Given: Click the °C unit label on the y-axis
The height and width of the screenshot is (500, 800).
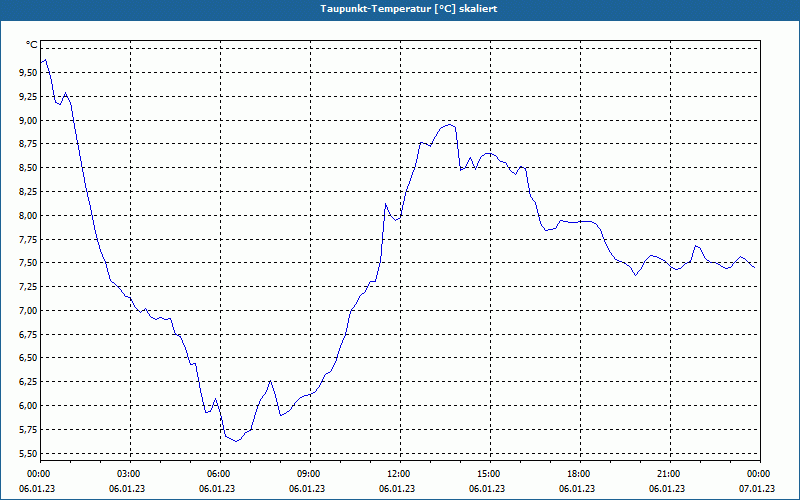Looking at the screenshot, I should point(31,45).
